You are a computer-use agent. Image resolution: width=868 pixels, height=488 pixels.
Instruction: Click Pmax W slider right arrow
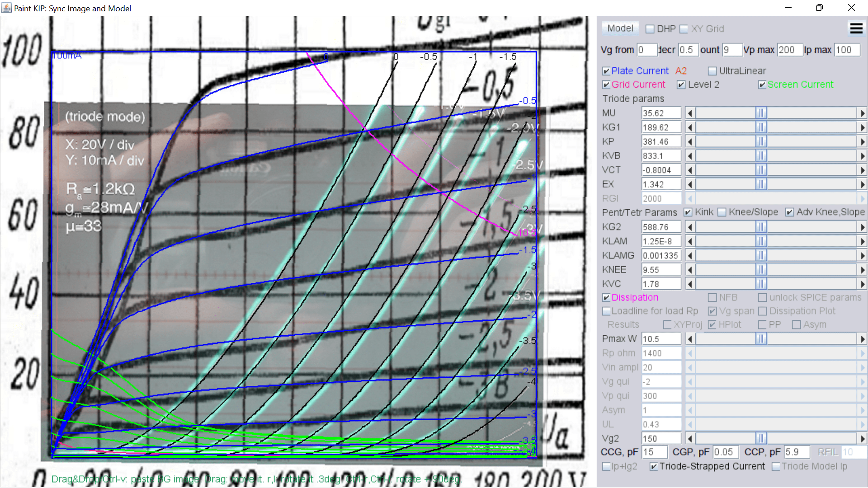click(862, 339)
